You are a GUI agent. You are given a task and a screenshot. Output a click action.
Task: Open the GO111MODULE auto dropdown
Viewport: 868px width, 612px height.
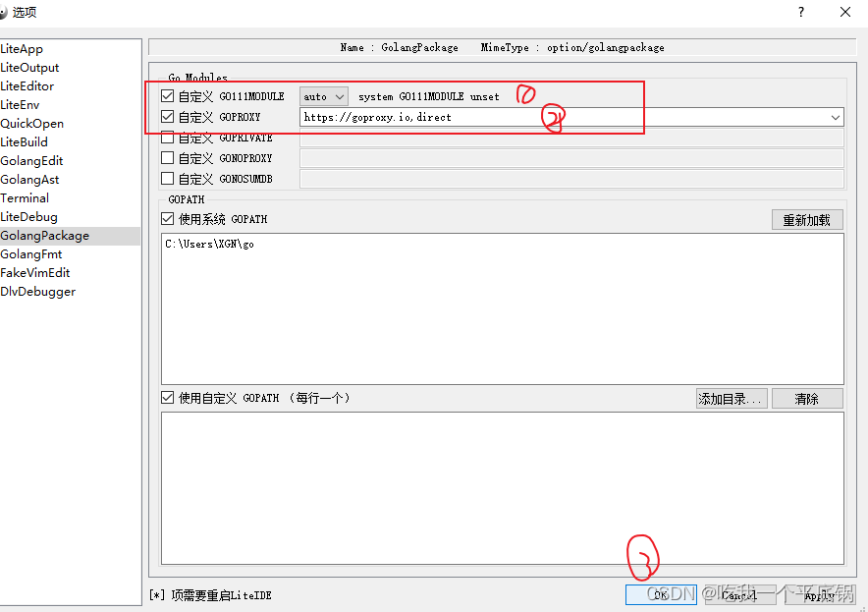point(324,96)
